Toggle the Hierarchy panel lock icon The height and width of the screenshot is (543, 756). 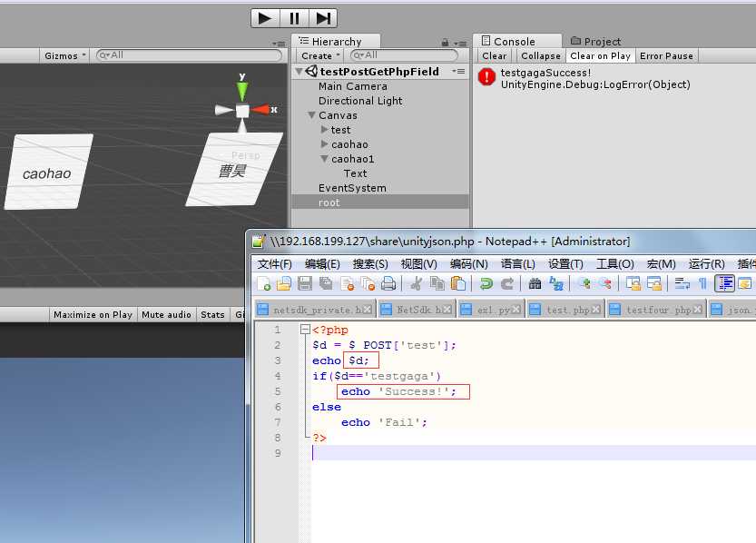445,43
